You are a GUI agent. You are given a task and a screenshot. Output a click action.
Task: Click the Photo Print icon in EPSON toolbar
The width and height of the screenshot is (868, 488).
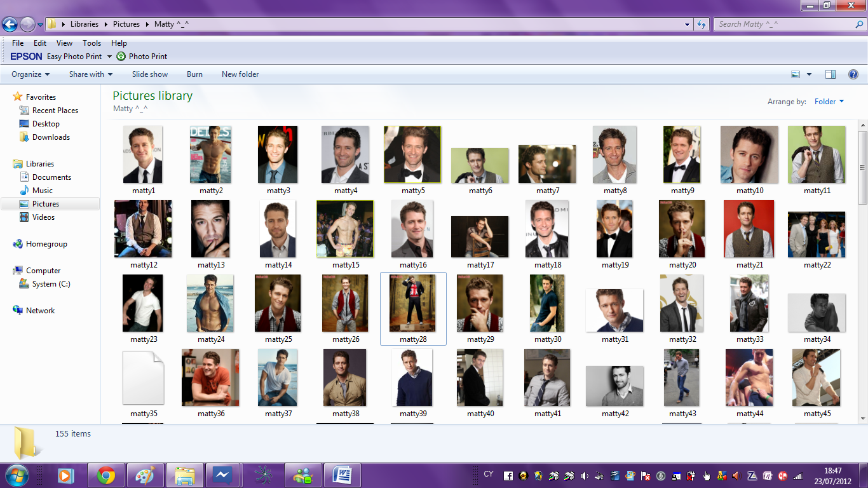[121, 57]
